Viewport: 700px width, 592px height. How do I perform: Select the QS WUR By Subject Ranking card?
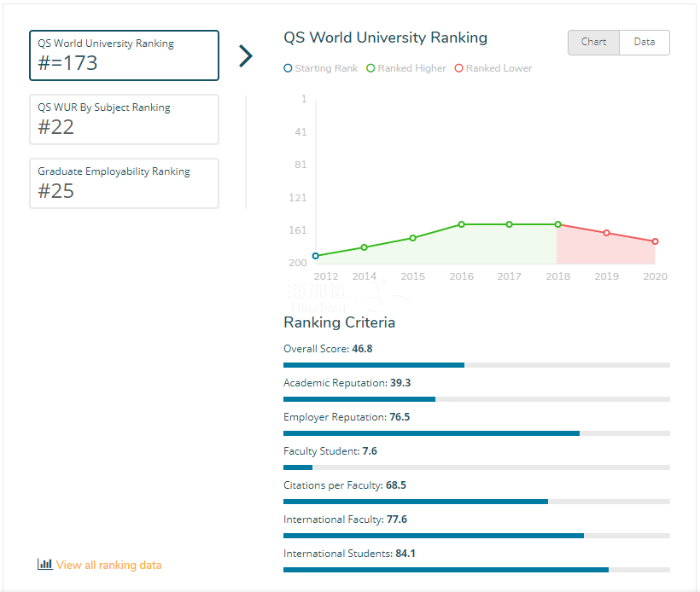(x=124, y=119)
